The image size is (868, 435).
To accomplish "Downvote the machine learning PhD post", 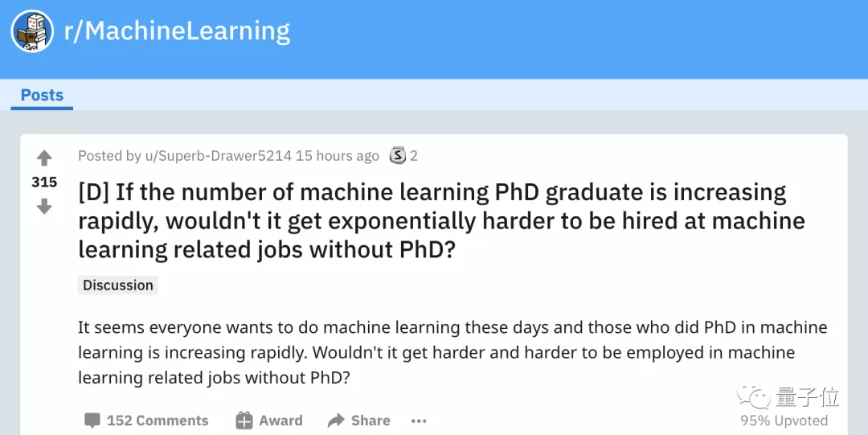I will point(44,207).
